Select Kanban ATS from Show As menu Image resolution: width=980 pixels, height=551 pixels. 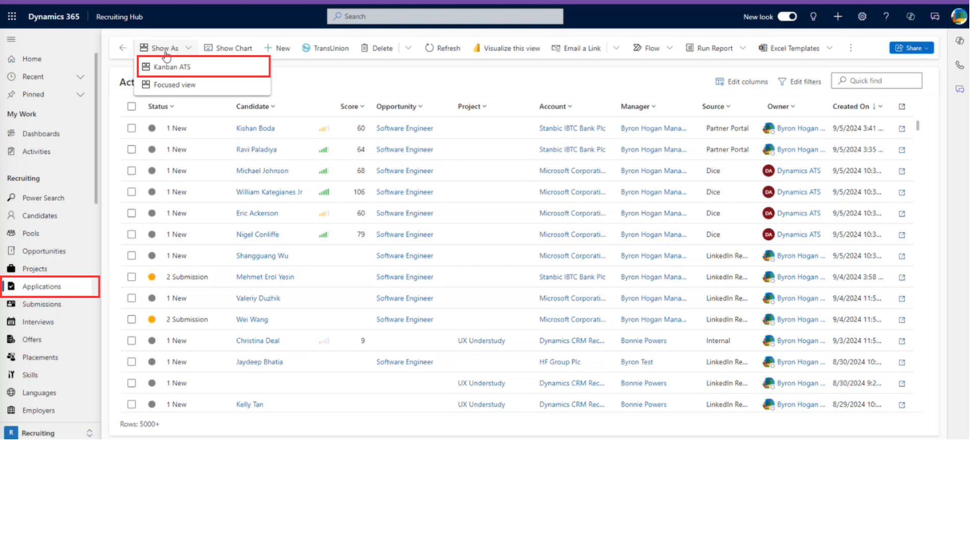(203, 67)
